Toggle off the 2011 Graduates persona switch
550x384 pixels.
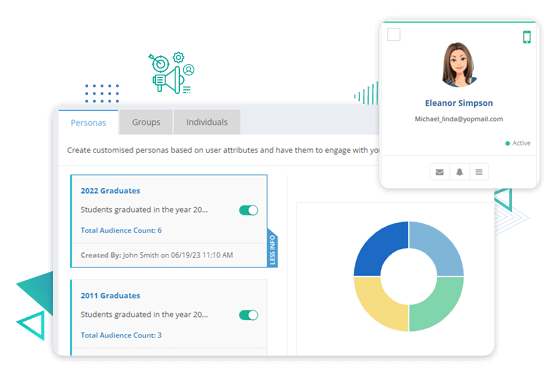click(249, 315)
